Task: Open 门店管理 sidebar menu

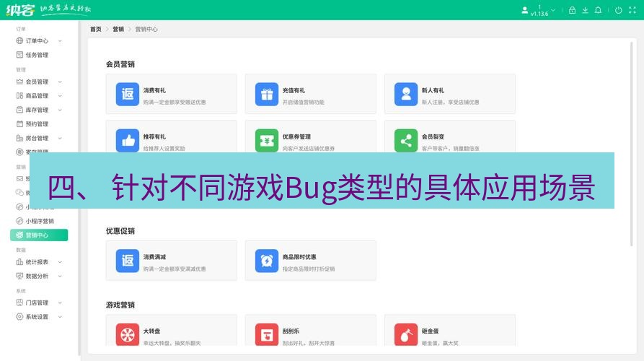Action: click(39, 303)
